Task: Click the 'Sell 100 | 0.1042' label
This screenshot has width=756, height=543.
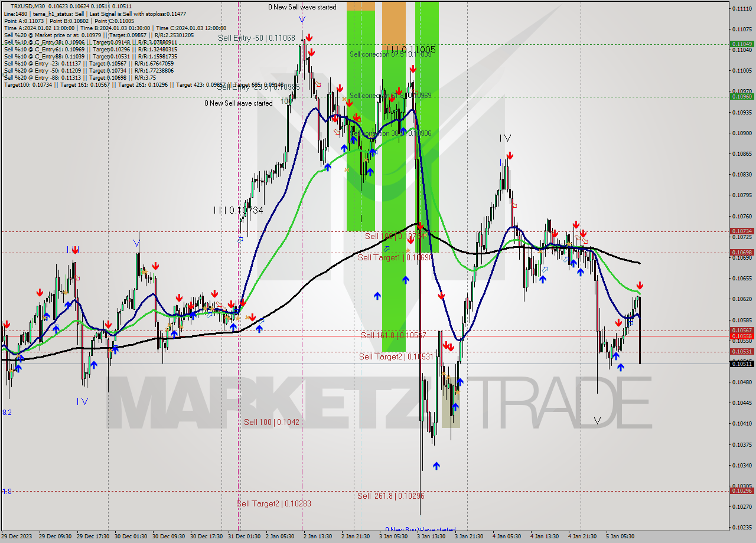Action: pyautogui.click(x=272, y=422)
